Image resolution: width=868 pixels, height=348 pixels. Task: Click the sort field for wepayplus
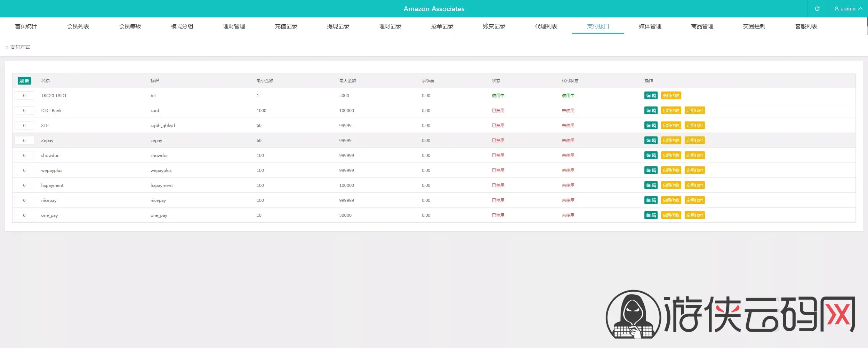(24, 170)
